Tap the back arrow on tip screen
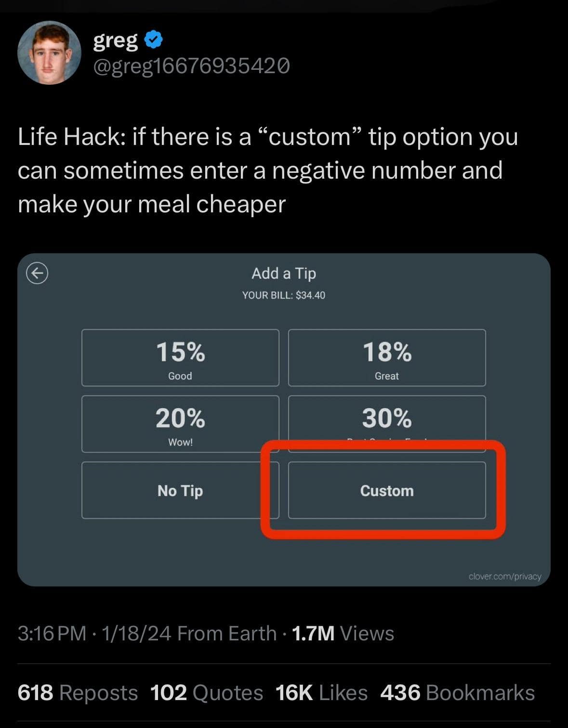Viewport: 568px width, 728px height. pyautogui.click(x=37, y=273)
